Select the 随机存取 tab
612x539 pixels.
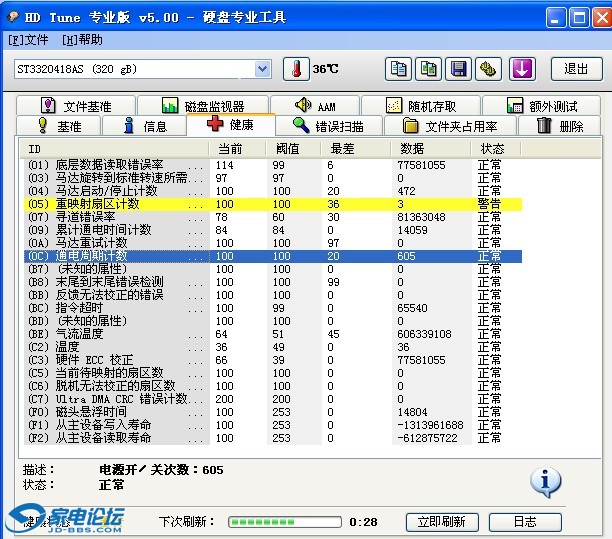420,106
